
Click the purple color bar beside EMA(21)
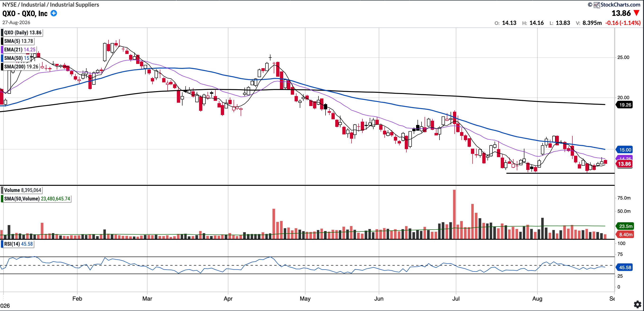point(2,49)
